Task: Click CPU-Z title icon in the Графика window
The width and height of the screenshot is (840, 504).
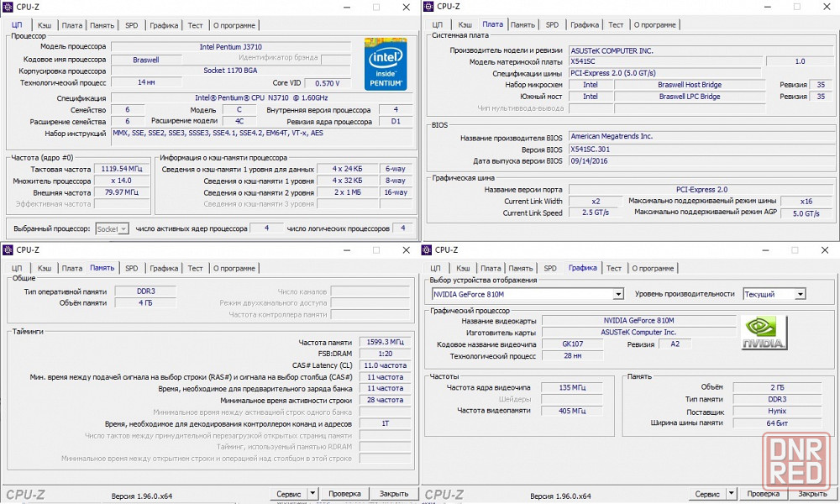Action: (427, 250)
